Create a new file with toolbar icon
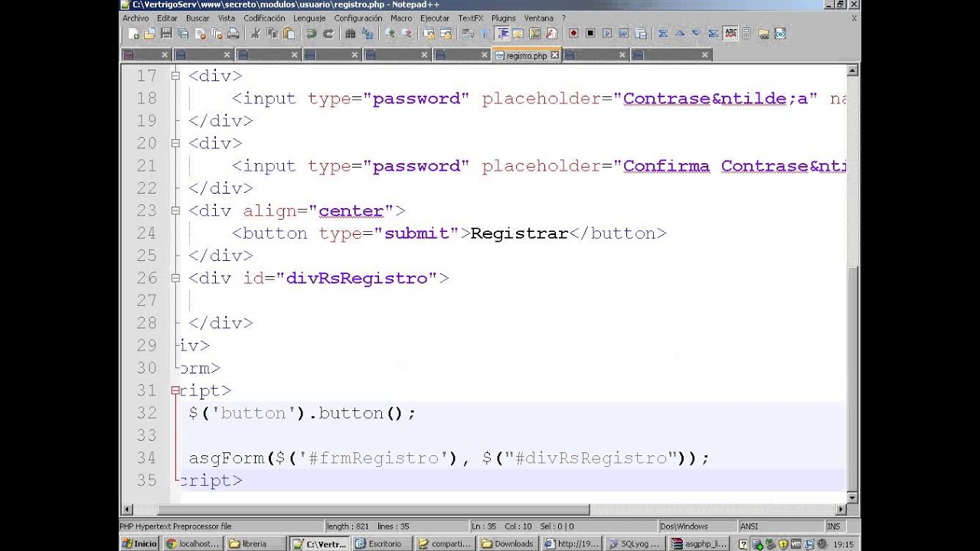 coord(134,34)
